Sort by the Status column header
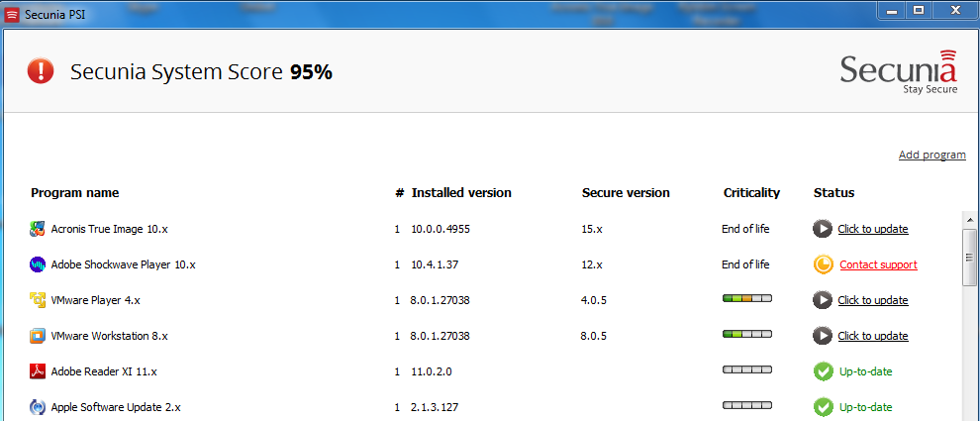The width and height of the screenshot is (980, 421). (x=833, y=193)
